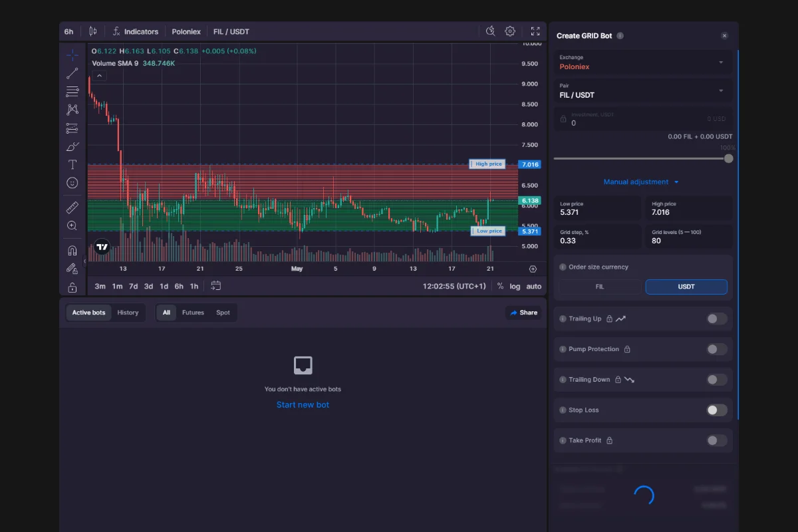Select the Futures filter tab
Viewport: 798px width, 532px height.
click(194, 313)
